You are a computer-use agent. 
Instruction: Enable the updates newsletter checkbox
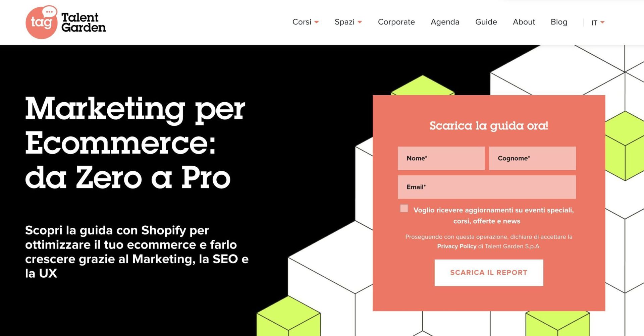(404, 209)
